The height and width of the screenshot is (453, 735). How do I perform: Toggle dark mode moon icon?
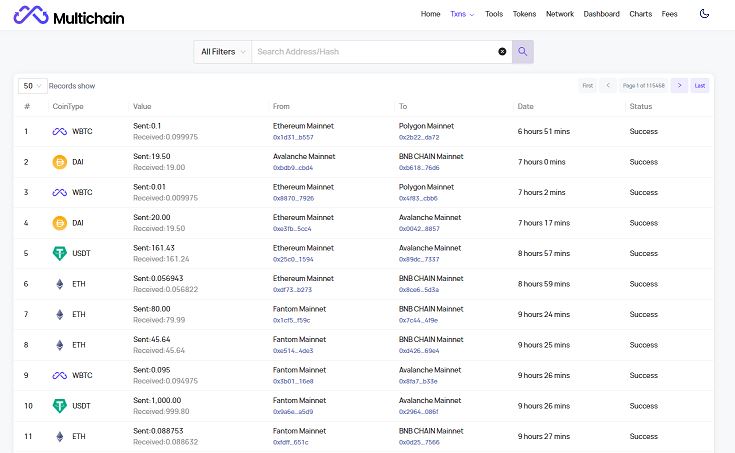click(704, 14)
